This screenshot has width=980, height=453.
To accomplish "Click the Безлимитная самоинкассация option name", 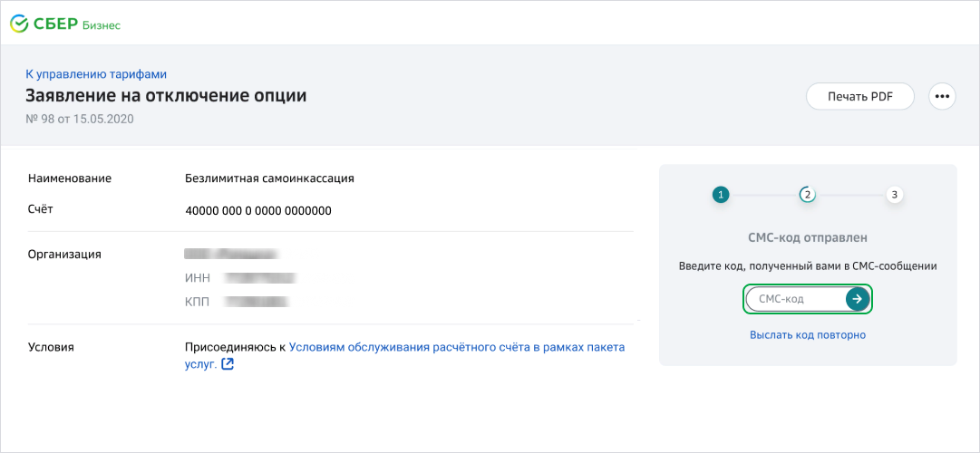I will 269,178.
